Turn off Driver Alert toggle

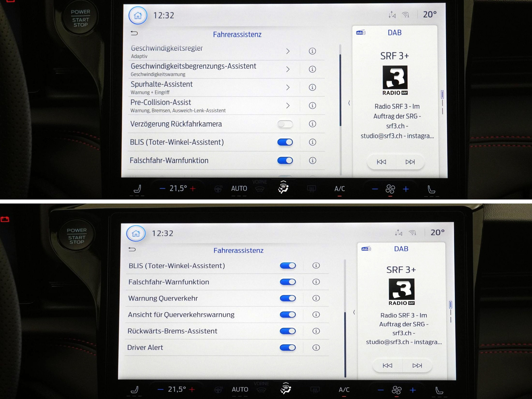(x=288, y=347)
